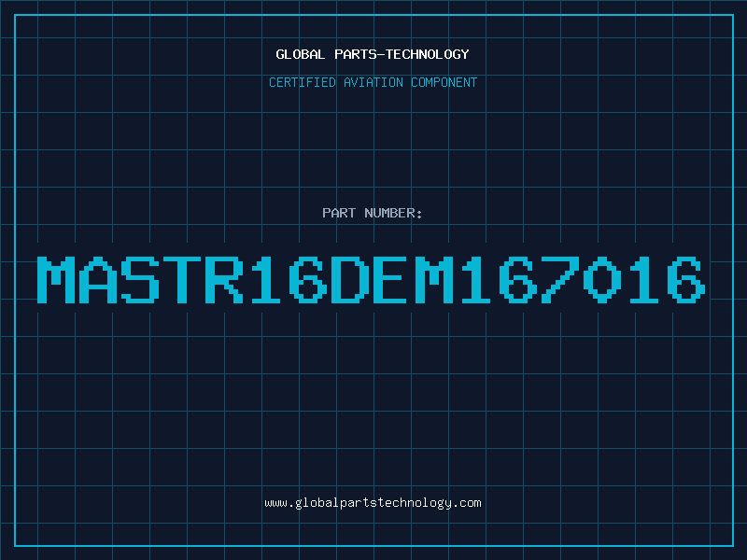Select the part number MASTR16DEM167016

[x=371, y=280]
